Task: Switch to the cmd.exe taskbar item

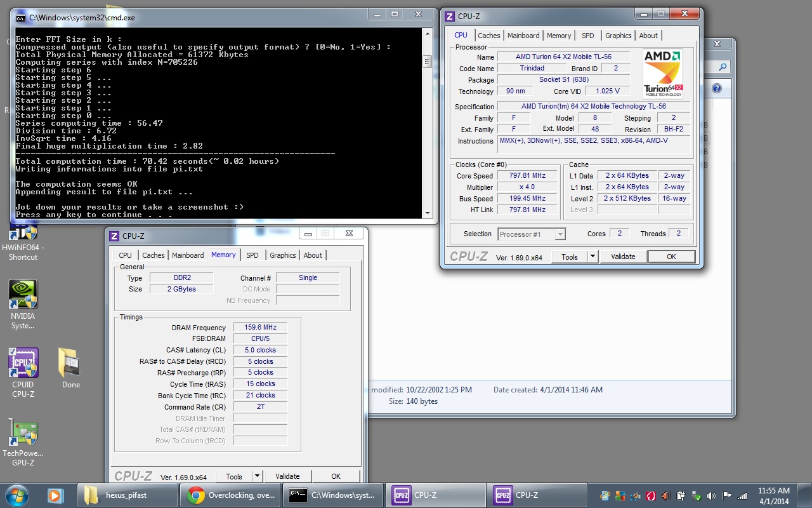Action: (x=332, y=495)
